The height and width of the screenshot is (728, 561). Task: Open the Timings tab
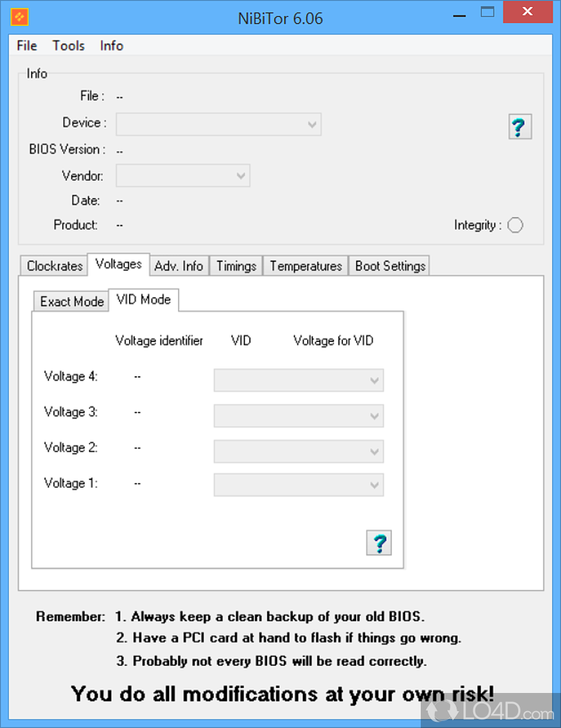tap(236, 266)
